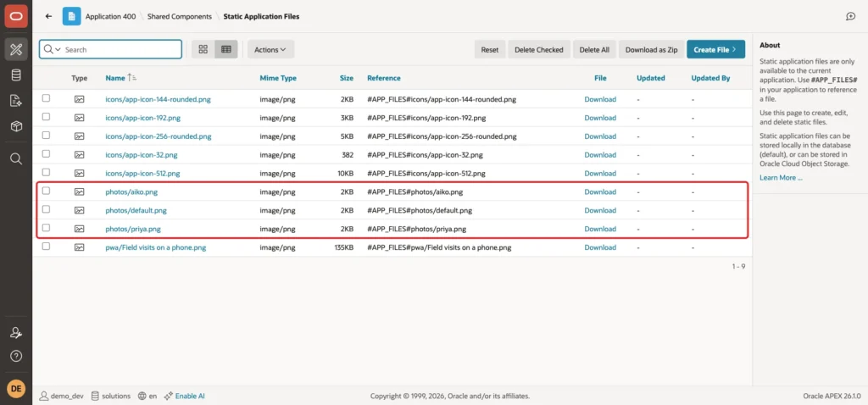This screenshot has width=868, height=405.
Task: Click the Oracle APEX 26.1.0 version text
Action: pos(832,397)
